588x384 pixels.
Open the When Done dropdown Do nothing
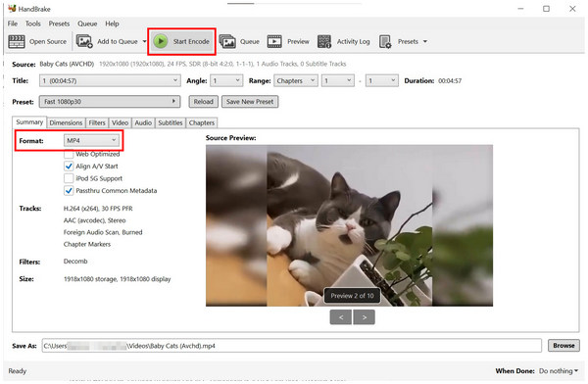(x=559, y=371)
